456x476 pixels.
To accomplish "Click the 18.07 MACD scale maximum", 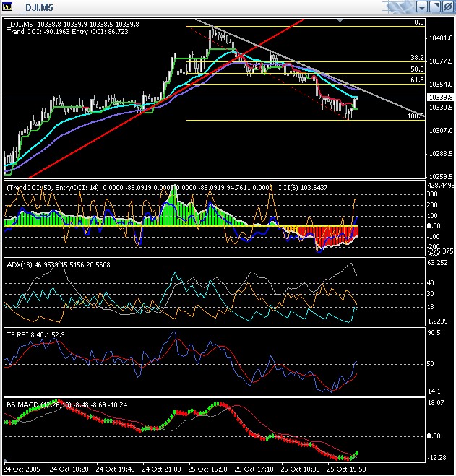I will pos(436,403).
